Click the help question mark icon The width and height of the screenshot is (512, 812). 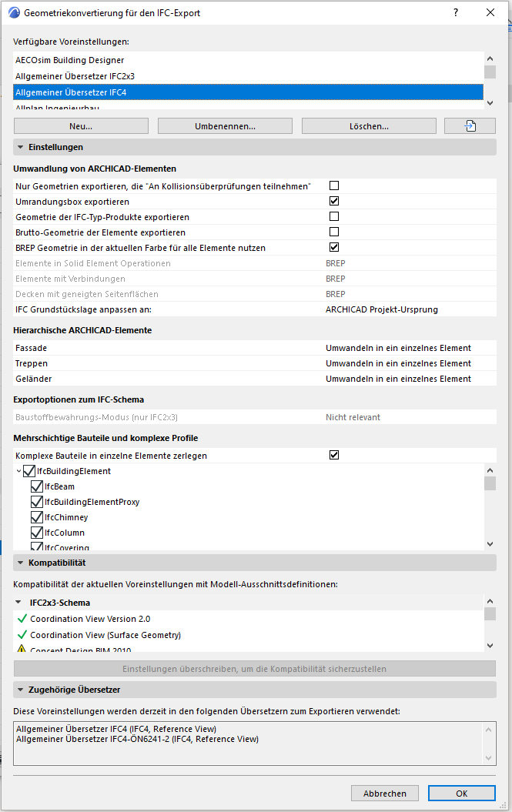click(x=457, y=13)
